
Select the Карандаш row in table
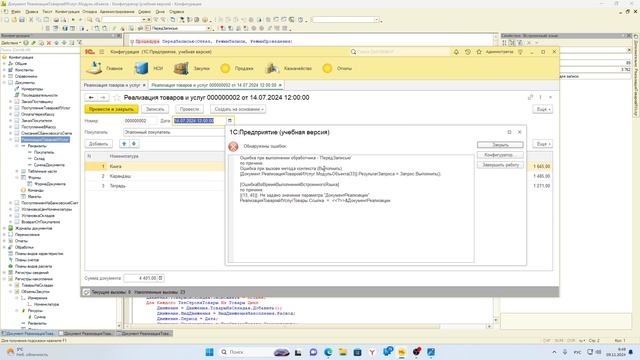pyautogui.click(x=155, y=176)
